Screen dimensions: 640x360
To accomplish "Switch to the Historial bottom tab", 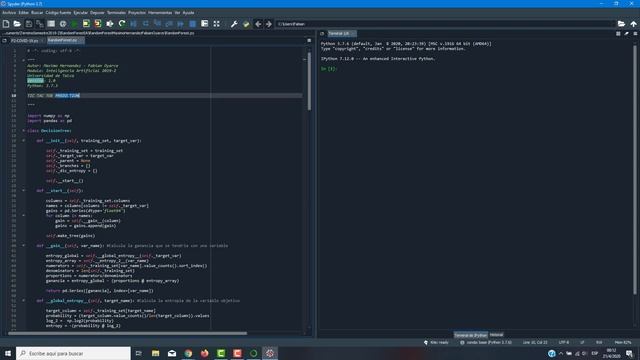I will [x=496, y=335].
